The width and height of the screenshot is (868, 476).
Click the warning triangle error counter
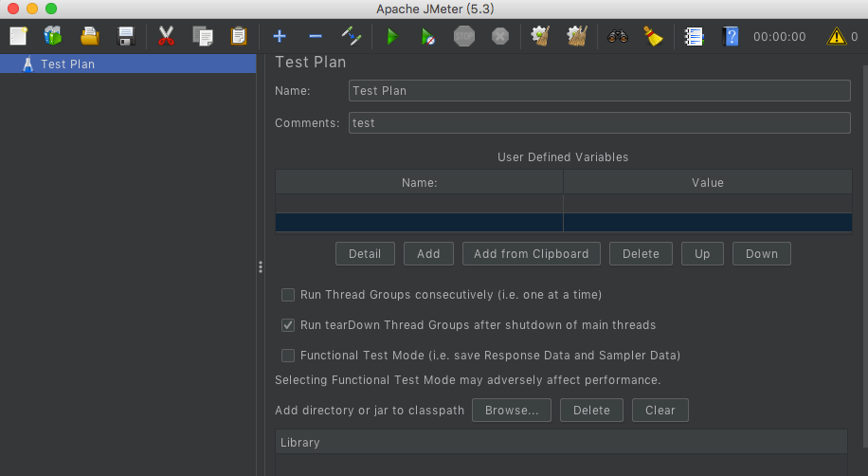pyautogui.click(x=836, y=37)
